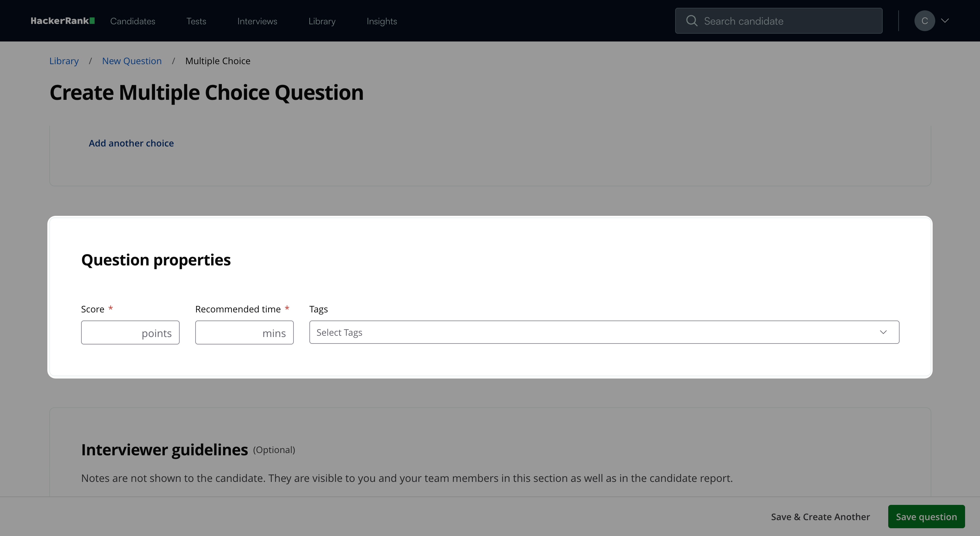The image size is (980, 536).
Task: Click the Library breadcrumb link
Action: tap(64, 61)
